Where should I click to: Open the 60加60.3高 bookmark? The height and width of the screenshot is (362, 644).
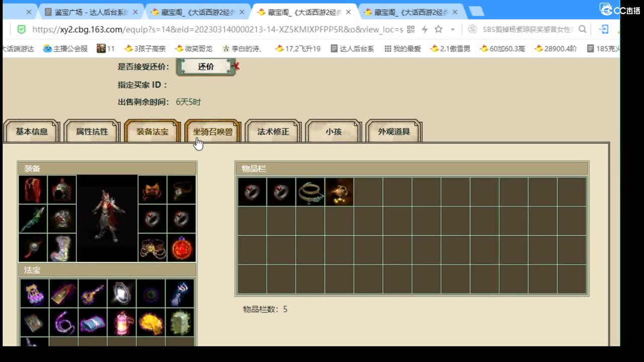(502, 49)
